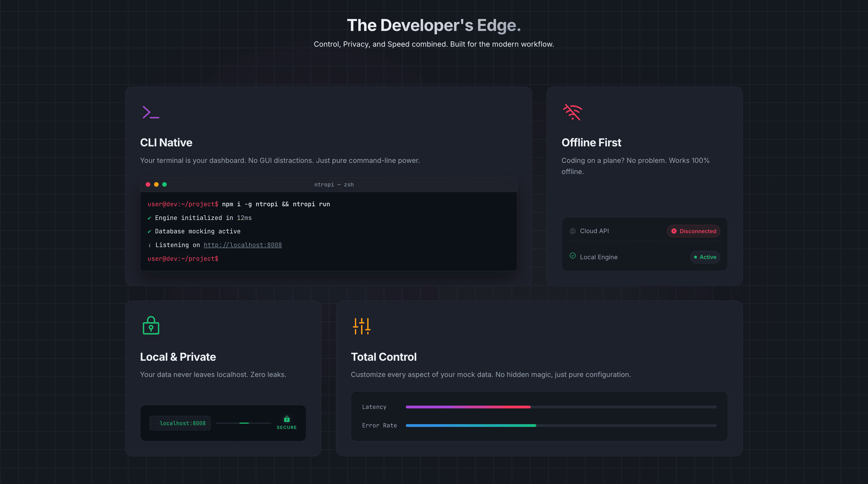This screenshot has height=484, width=868.
Task: Click the orange sliders icon
Action: click(x=361, y=326)
